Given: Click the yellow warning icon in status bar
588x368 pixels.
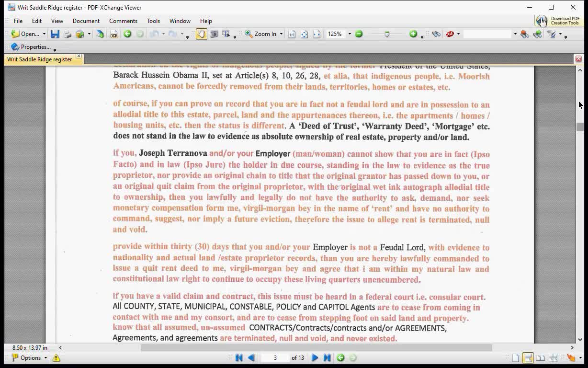Looking at the screenshot, I should (56, 358).
